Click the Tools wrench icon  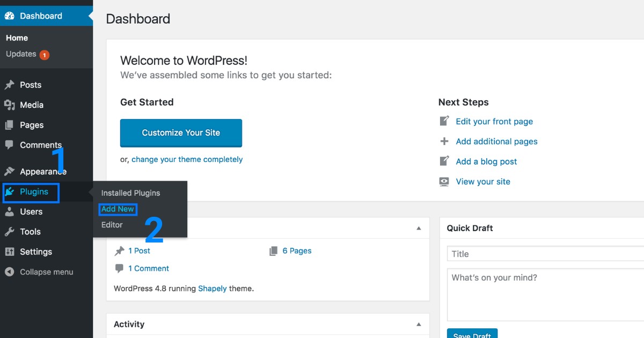[x=9, y=232]
